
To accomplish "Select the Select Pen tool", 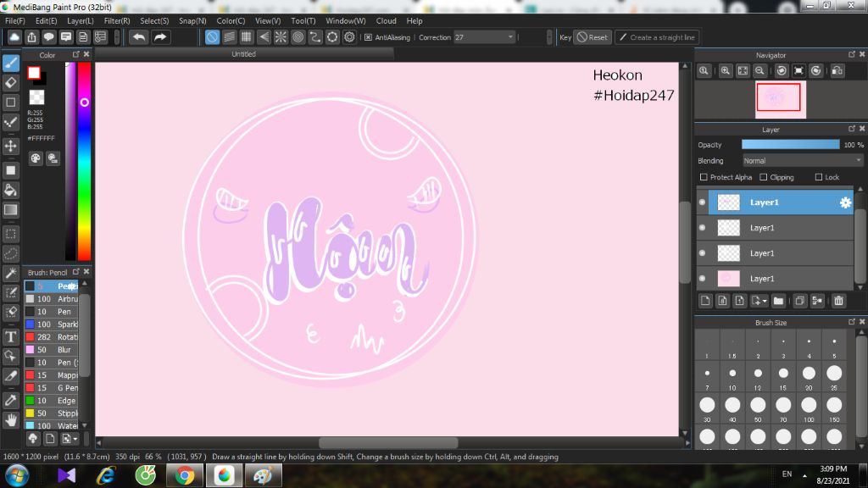I will [11, 292].
